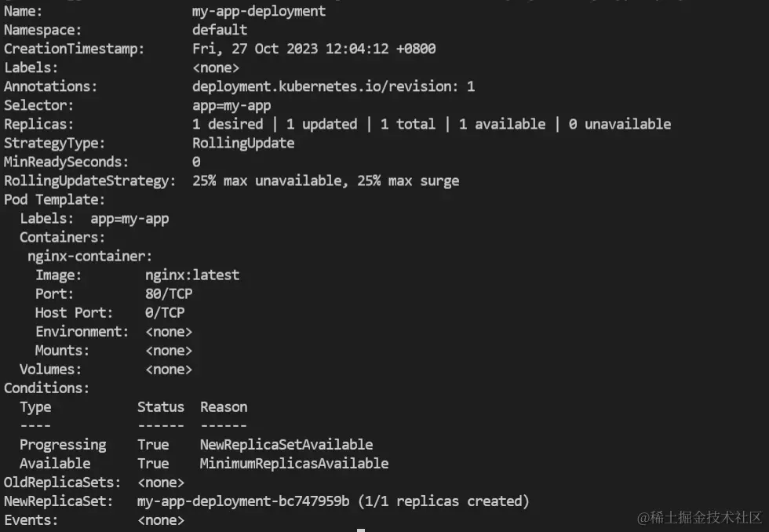The width and height of the screenshot is (769, 532).
Task: Click the watermark text at bottom right
Action: point(699,517)
